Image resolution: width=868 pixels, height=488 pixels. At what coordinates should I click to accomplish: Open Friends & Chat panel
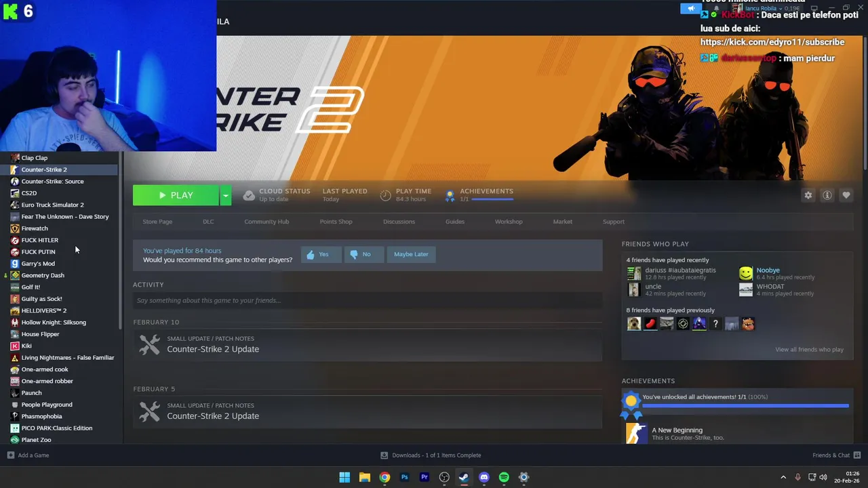[837, 455]
